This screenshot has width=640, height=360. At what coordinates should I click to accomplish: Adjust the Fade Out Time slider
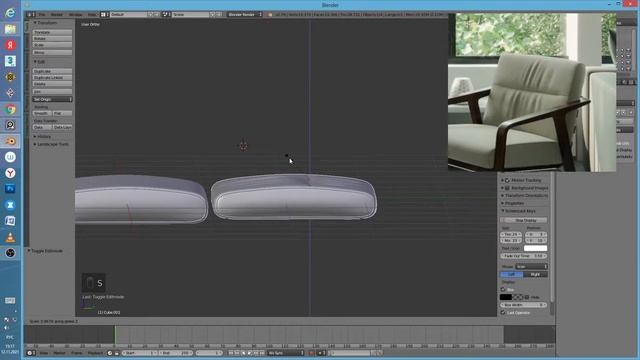click(524, 256)
